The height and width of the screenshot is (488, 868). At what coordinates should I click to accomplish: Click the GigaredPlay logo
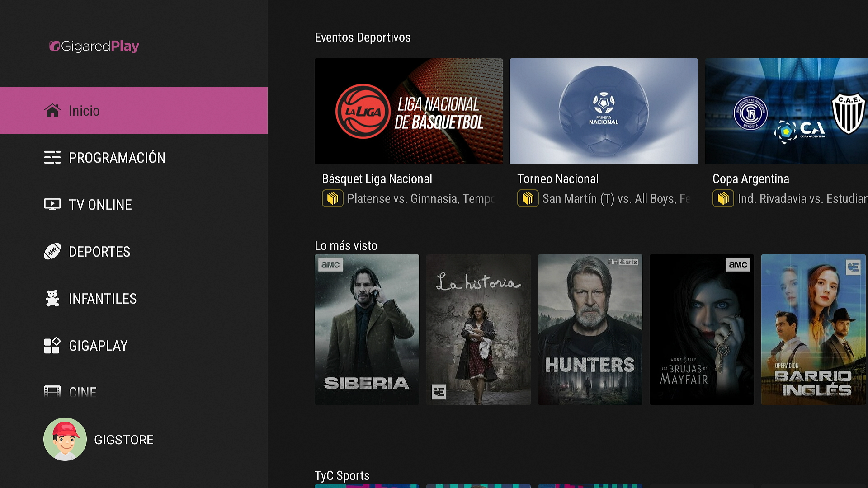click(94, 46)
